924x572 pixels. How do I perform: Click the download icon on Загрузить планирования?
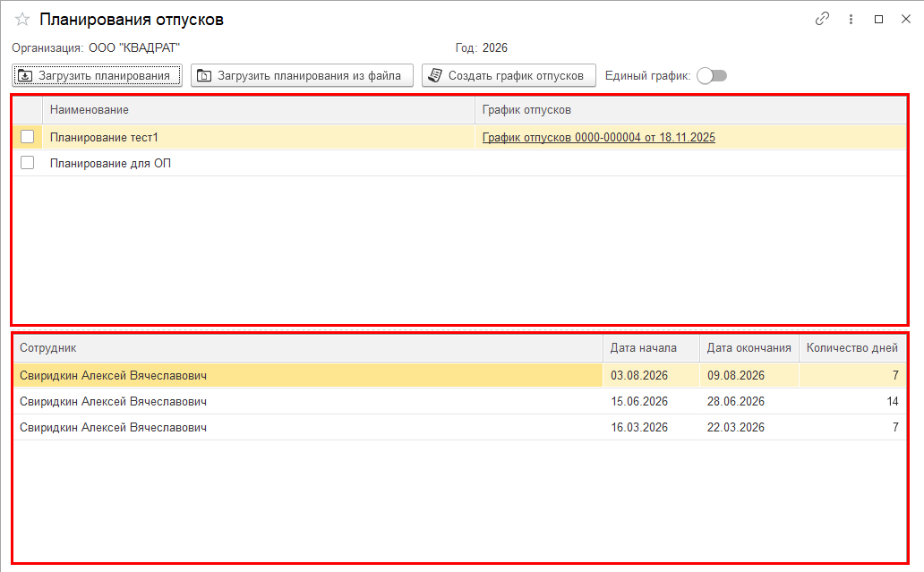[25, 76]
